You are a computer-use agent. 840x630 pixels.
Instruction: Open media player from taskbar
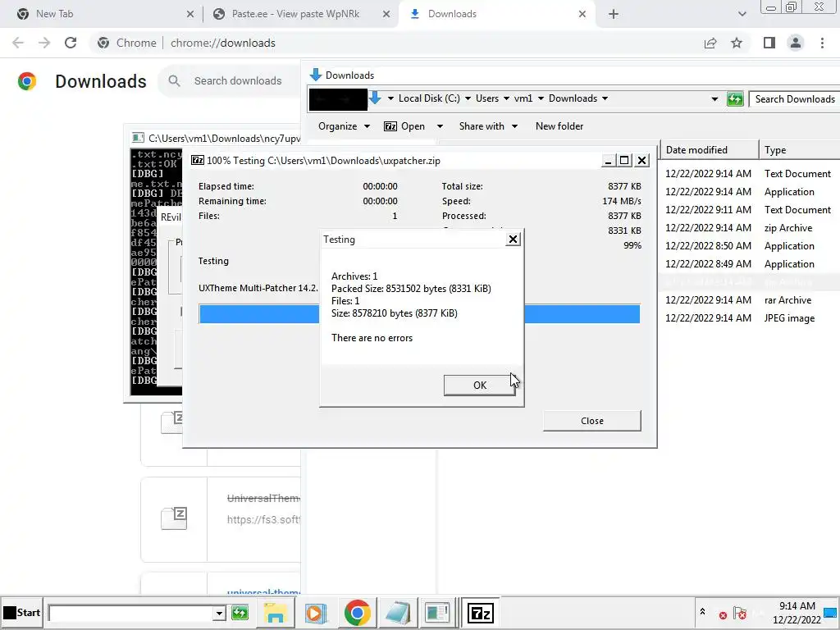coord(316,613)
